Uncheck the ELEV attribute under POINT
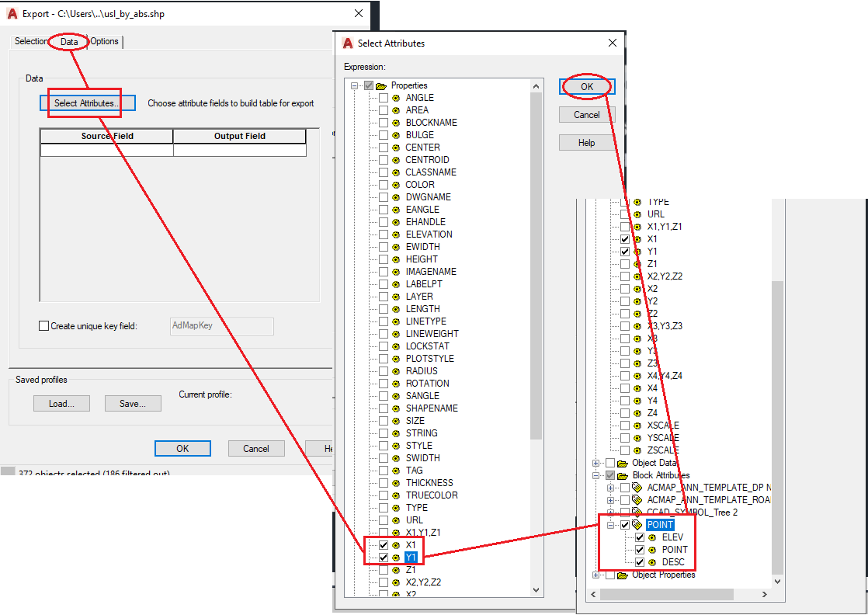 pyautogui.click(x=640, y=537)
